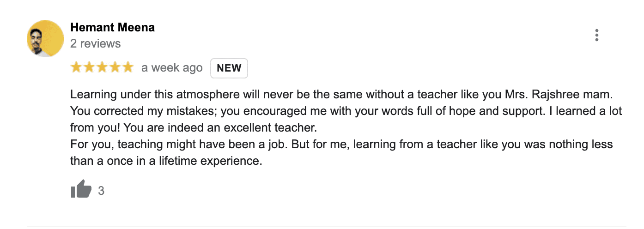This screenshot has width=644, height=229.
Task: View the reviewer's "2 reviews" count
Action: [95, 44]
